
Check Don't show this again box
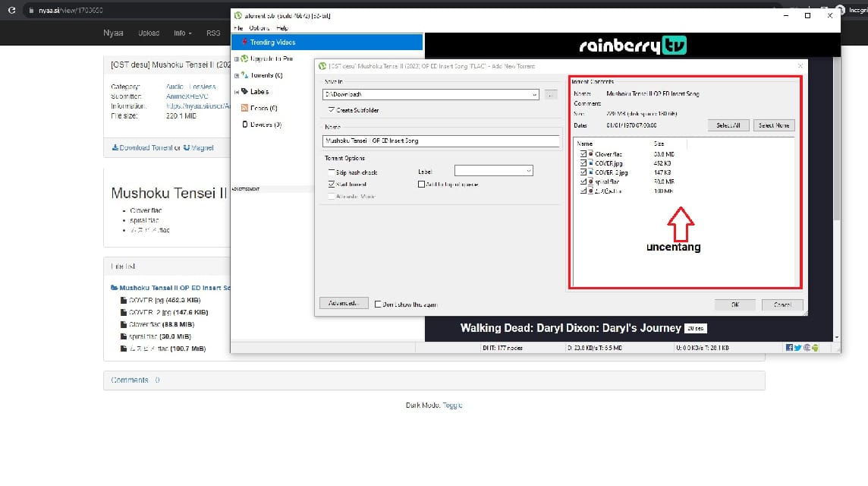click(x=378, y=305)
